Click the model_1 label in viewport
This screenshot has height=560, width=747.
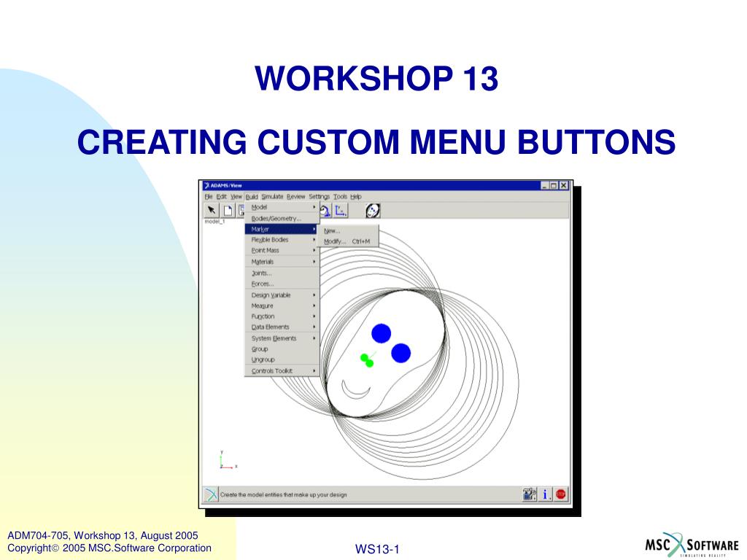214,222
